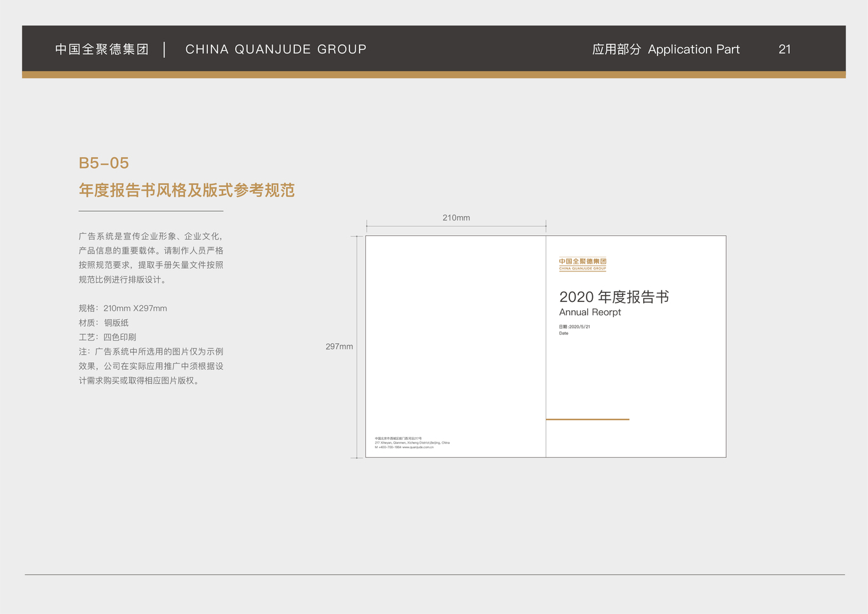The height and width of the screenshot is (614, 868).
Task: Click the 'Annual Reorpt' subtitle on the cover
Action: coord(590,312)
